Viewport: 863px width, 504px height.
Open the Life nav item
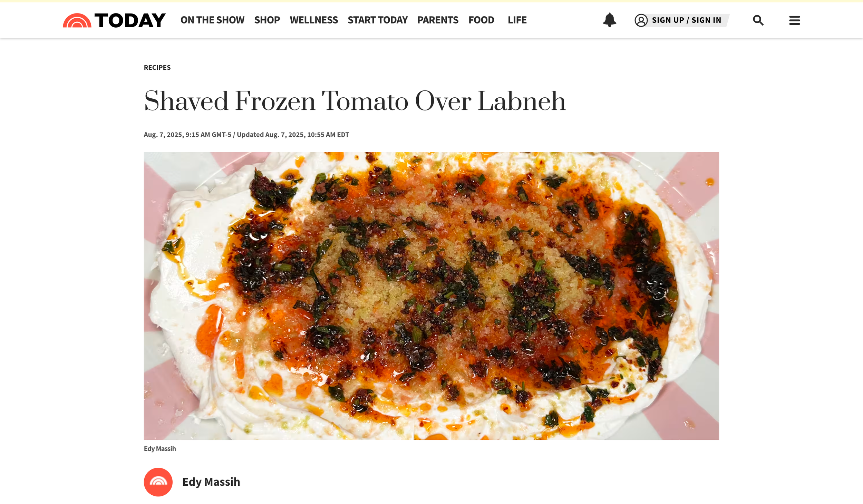517,20
